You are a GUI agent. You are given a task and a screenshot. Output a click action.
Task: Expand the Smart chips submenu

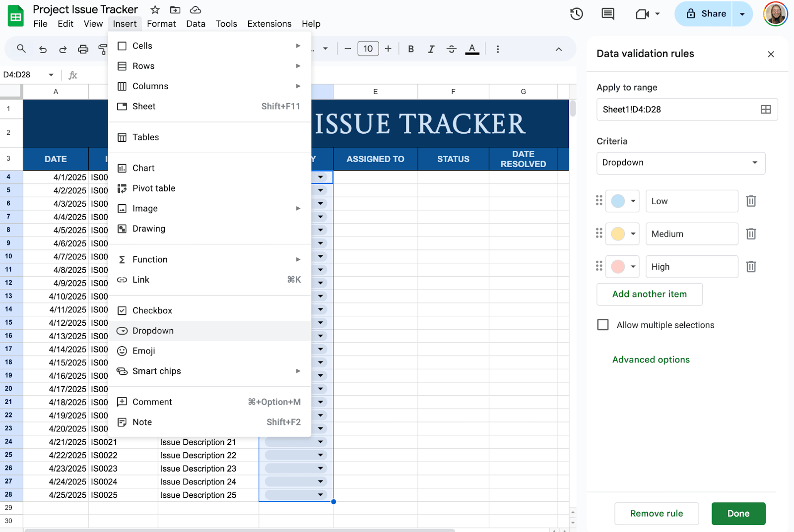pos(209,371)
